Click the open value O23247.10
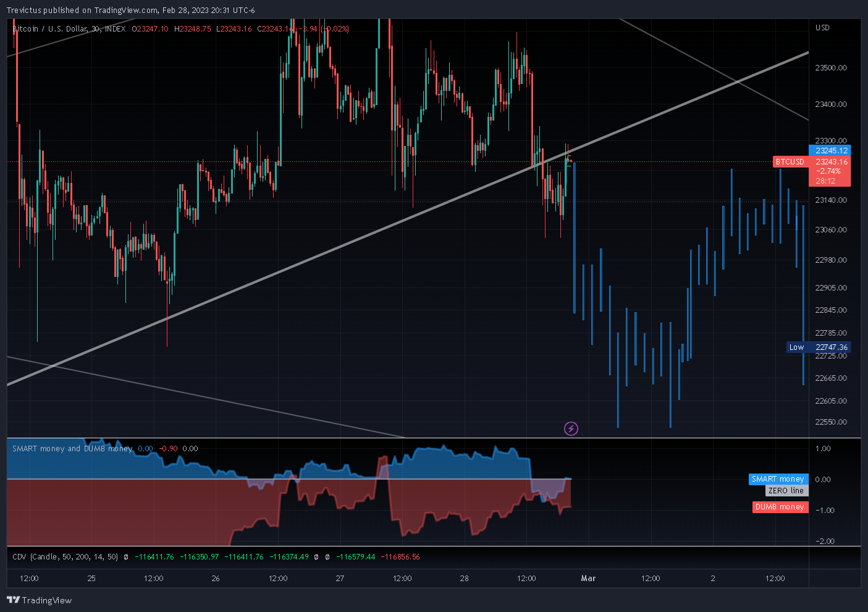This screenshot has width=868, height=612. tap(150, 29)
